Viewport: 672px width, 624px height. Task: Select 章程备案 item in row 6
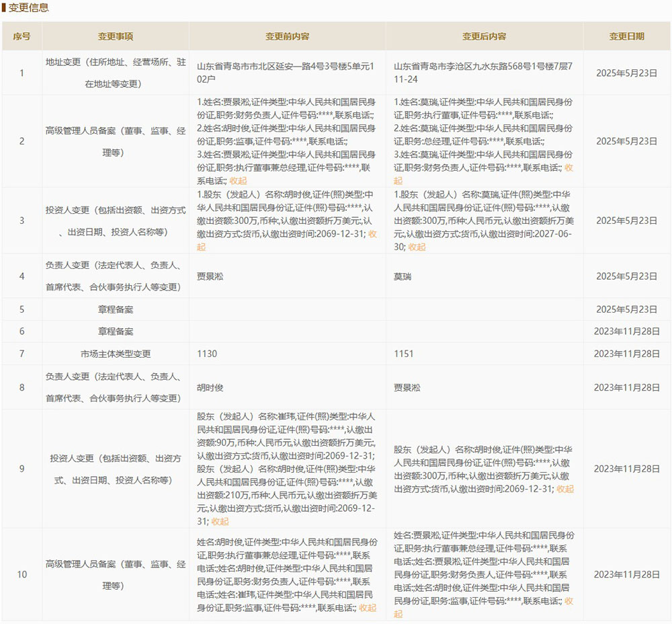point(116,331)
